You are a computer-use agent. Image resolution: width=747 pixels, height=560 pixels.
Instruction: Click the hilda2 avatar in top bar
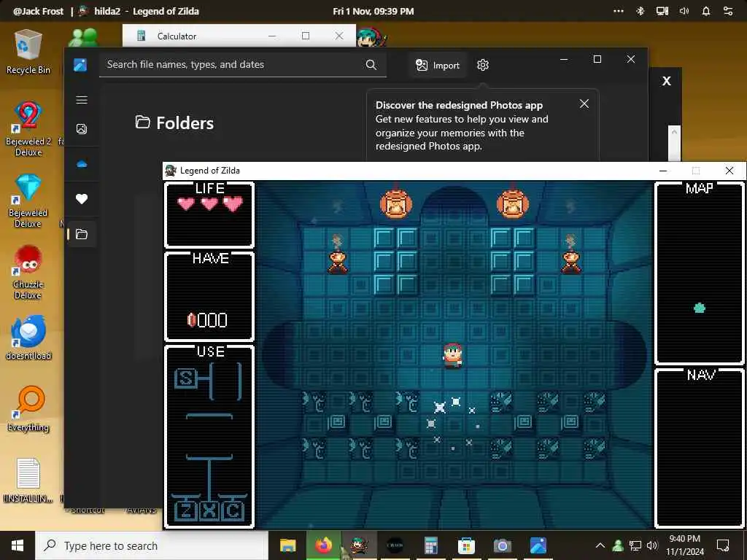click(84, 11)
